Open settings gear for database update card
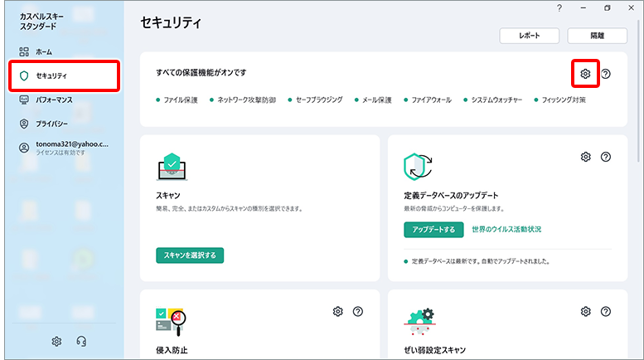The height and width of the screenshot is (360, 644). point(585,157)
